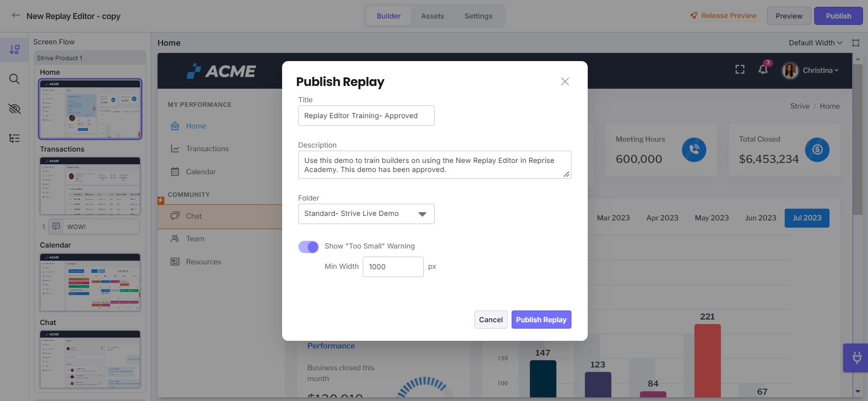Image resolution: width=868 pixels, height=401 pixels.
Task: Click the Transactions chart icon
Action: (x=175, y=148)
